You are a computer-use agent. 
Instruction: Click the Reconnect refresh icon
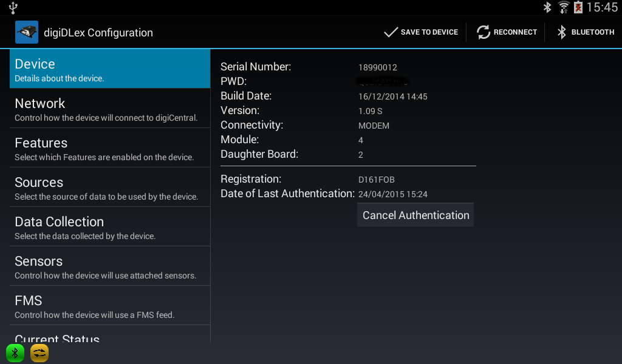[483, 32]
